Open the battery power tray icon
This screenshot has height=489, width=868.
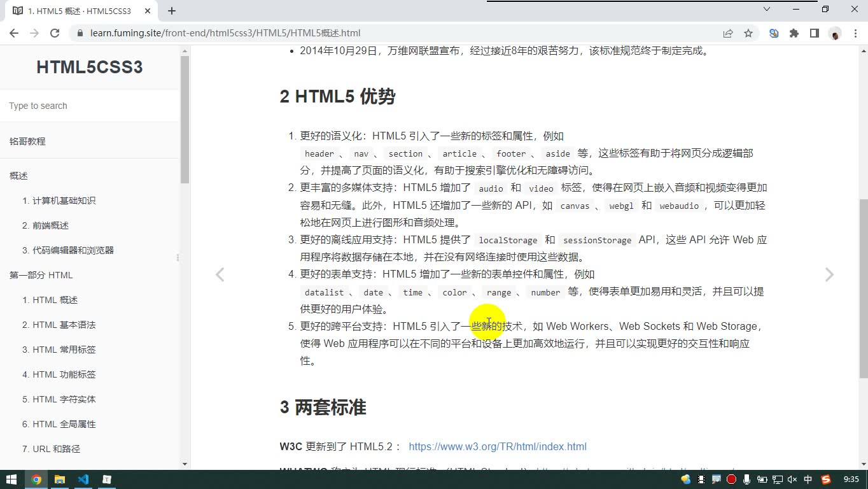point(762,479)
